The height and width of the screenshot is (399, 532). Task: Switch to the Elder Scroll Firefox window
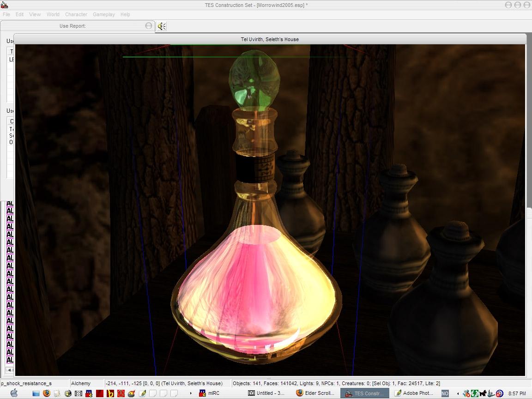pyautogui.click(x=315, y=393)
